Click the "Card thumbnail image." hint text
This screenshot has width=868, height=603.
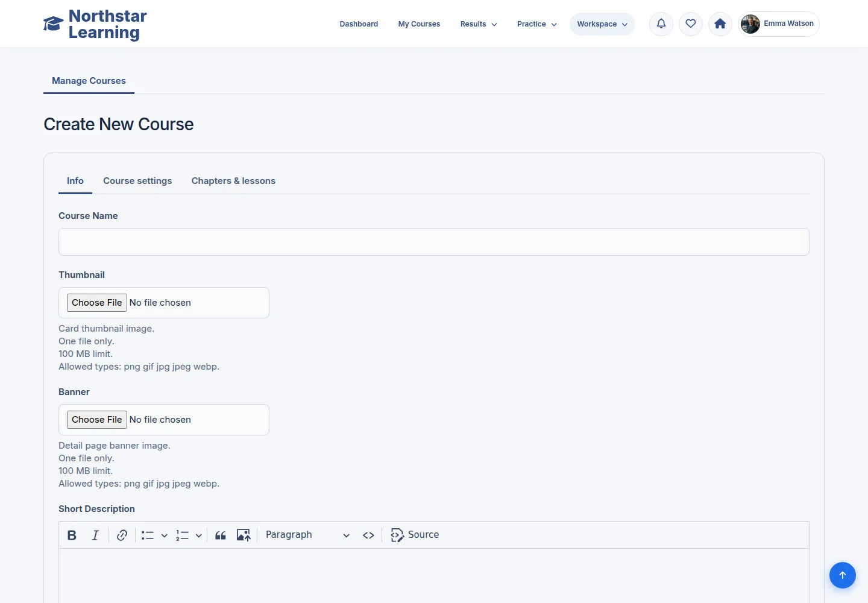pyautogui.click(x=106, y=329)
